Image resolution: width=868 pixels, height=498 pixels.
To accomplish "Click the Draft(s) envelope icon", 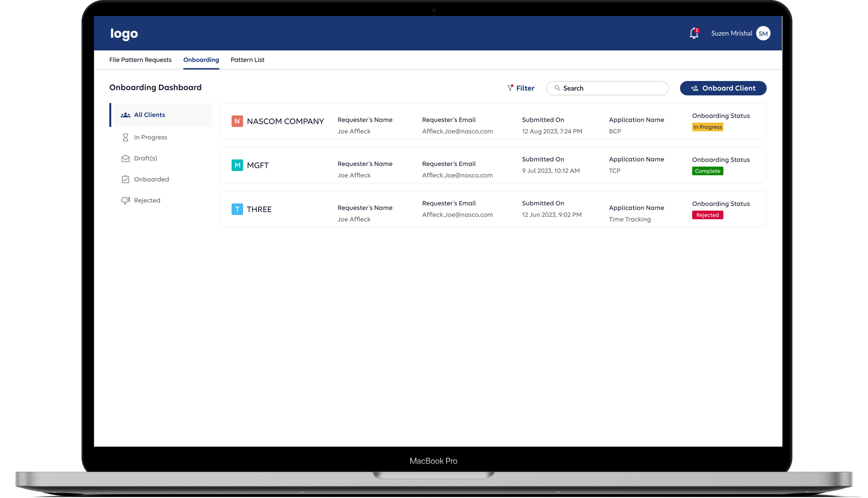I will point(125,158).
